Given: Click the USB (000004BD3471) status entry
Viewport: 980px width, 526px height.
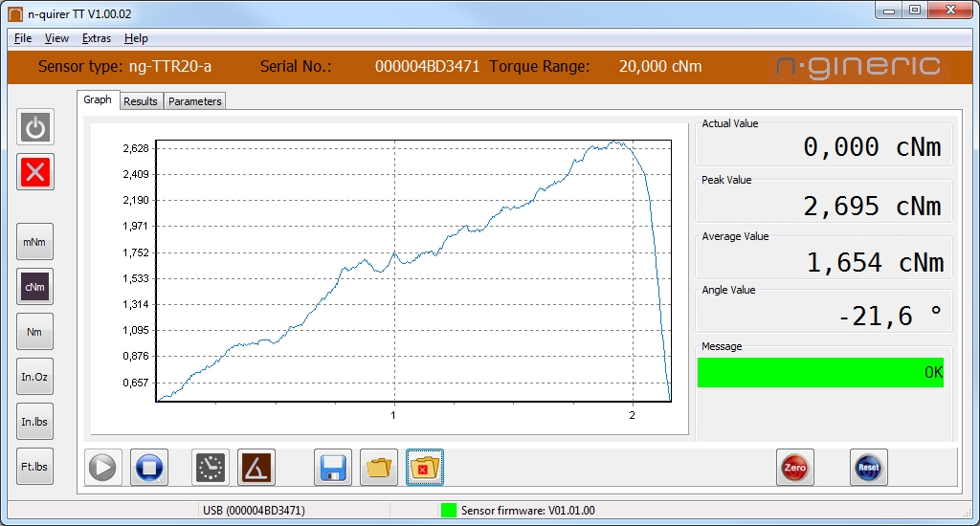Looking at the screenshot, I should tap(254, 511).
